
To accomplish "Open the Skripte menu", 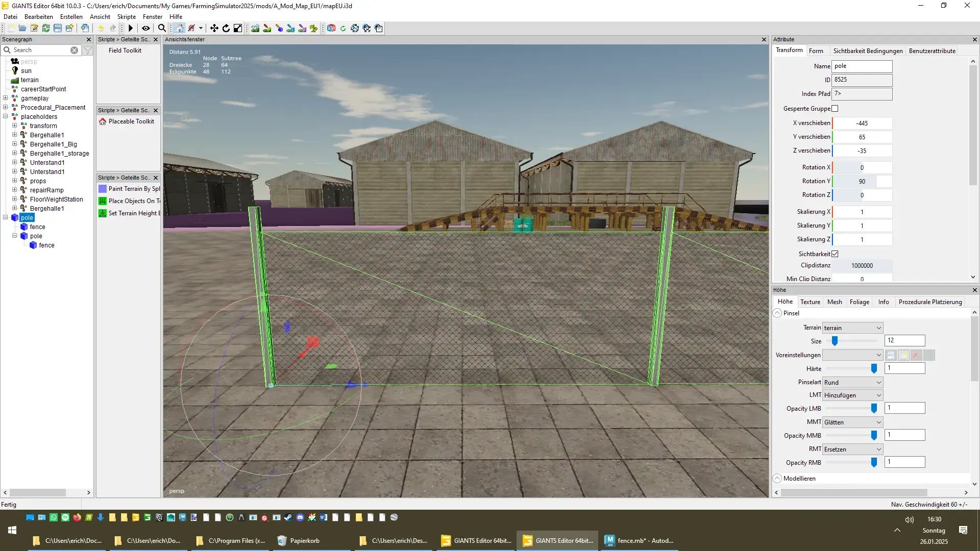I will (126, 17).
